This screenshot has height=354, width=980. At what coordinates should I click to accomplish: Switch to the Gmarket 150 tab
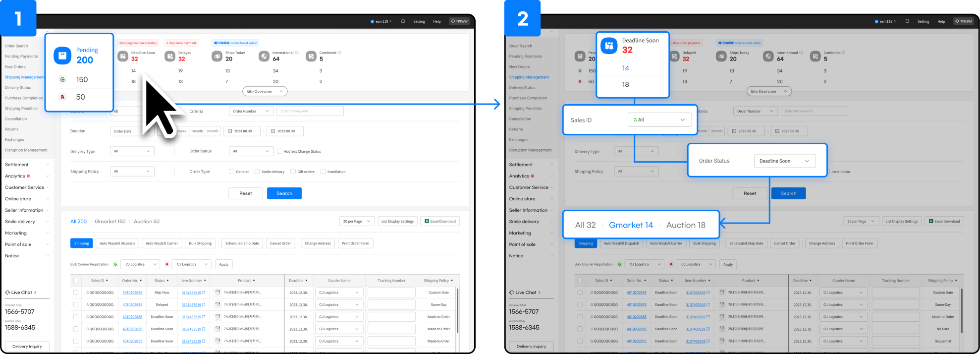tap(110, 222)
